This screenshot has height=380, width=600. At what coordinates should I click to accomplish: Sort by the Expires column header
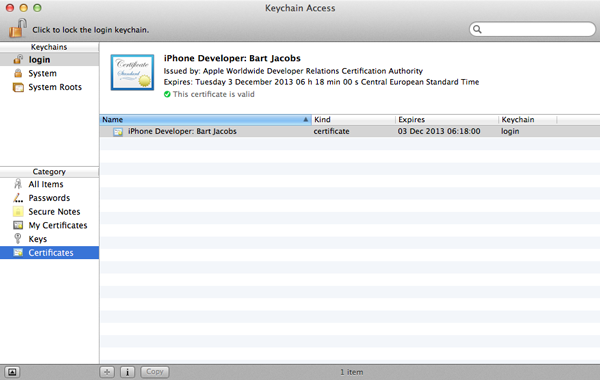pos(447,120)
